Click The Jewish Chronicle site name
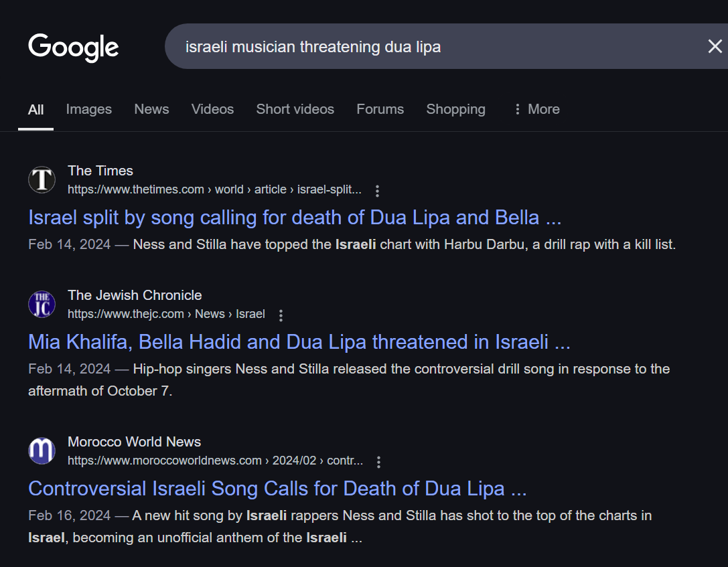 pyautogui.click(x=135, y=295)
